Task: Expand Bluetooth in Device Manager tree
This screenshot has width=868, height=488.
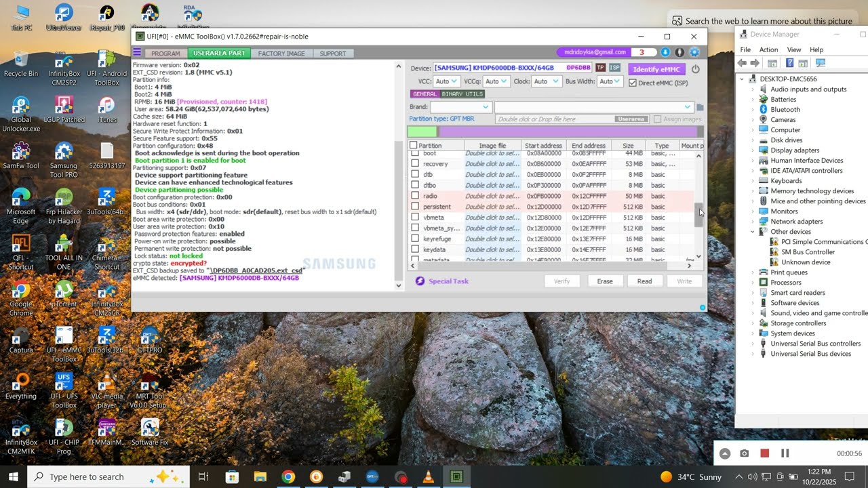Action: click(x=753, y=110)
